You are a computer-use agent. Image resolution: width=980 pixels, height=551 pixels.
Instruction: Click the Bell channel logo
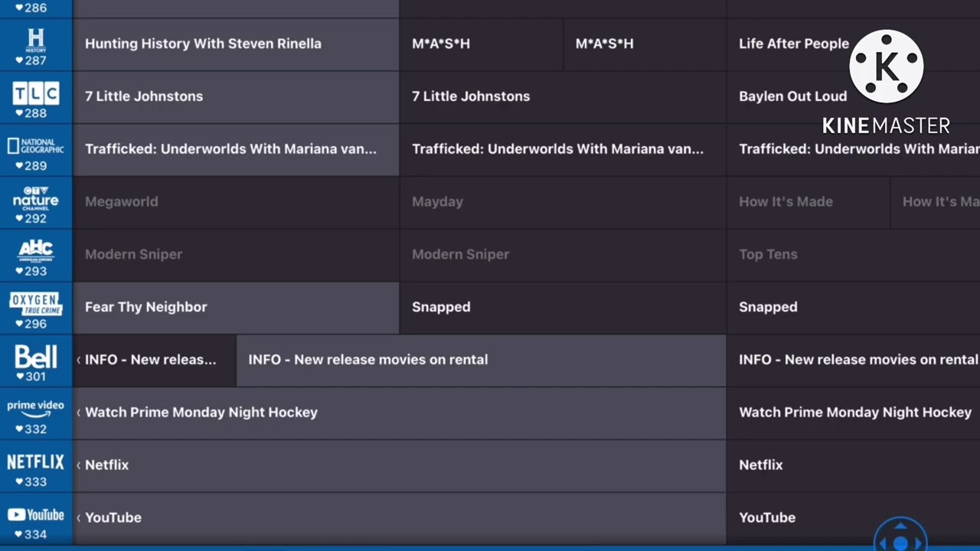coord(36,357)
